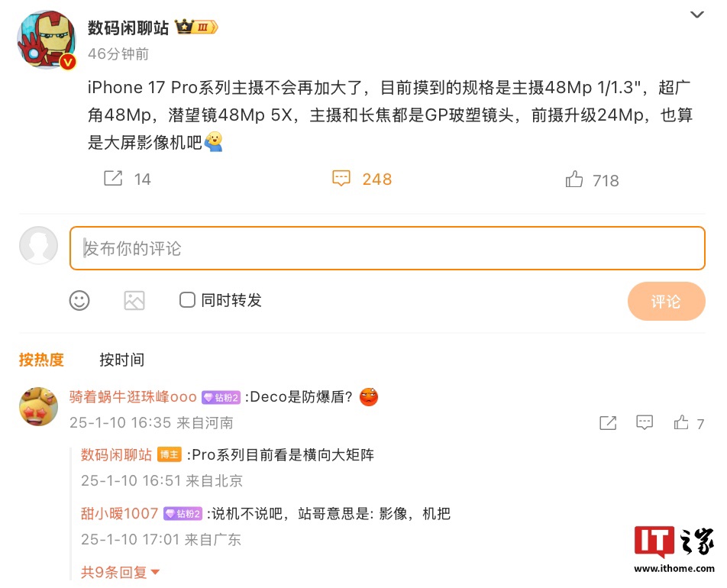Submit with the orange 评论 button
This screenshot has width=727, height=588.
pos(666,302)
